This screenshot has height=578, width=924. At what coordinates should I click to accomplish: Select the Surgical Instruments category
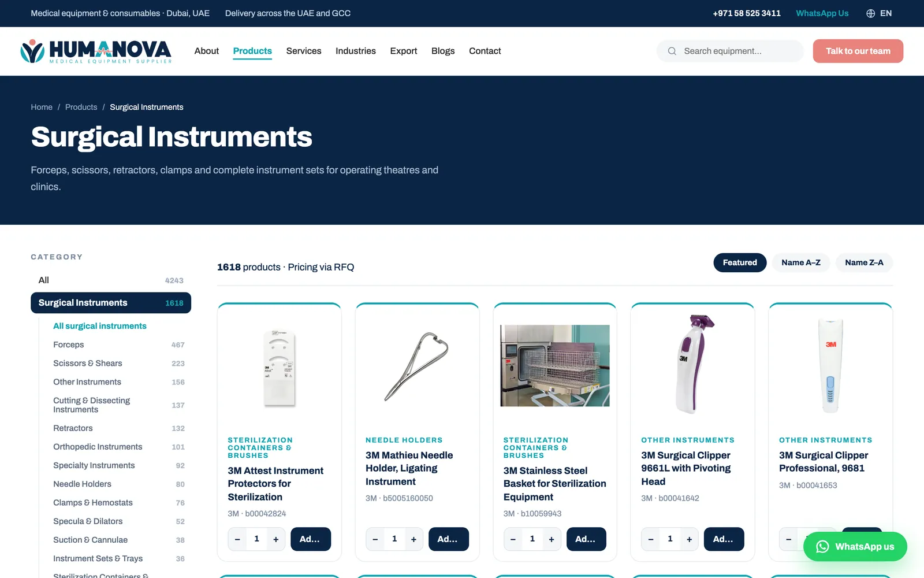pos(111,303)
